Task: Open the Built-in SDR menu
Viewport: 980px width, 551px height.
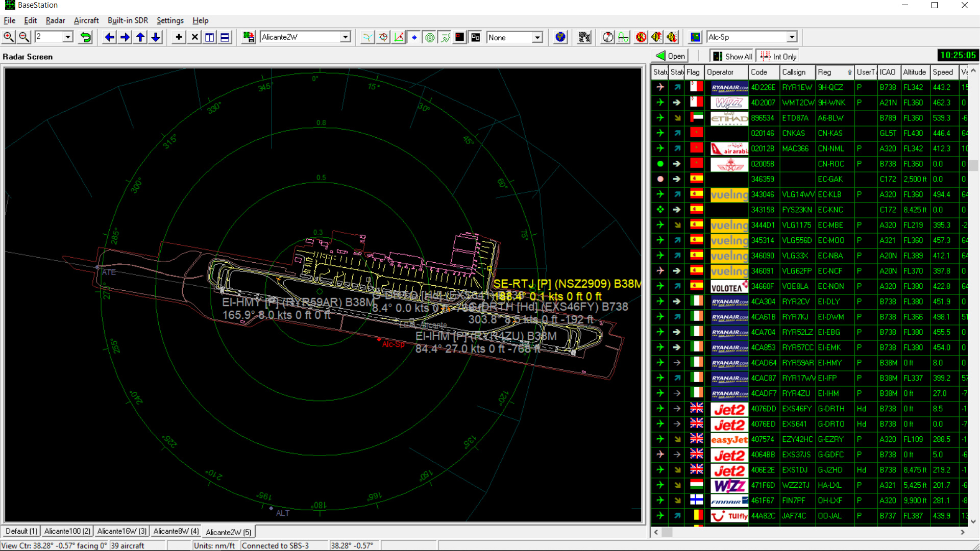Action: 128,20
